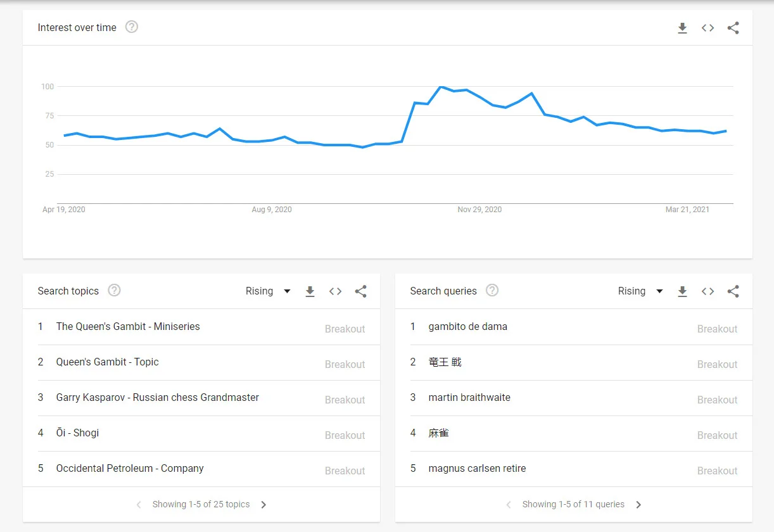Download the Interest over time data as CSV
This screenshot has height=532, width=774.
coord(682,28)
